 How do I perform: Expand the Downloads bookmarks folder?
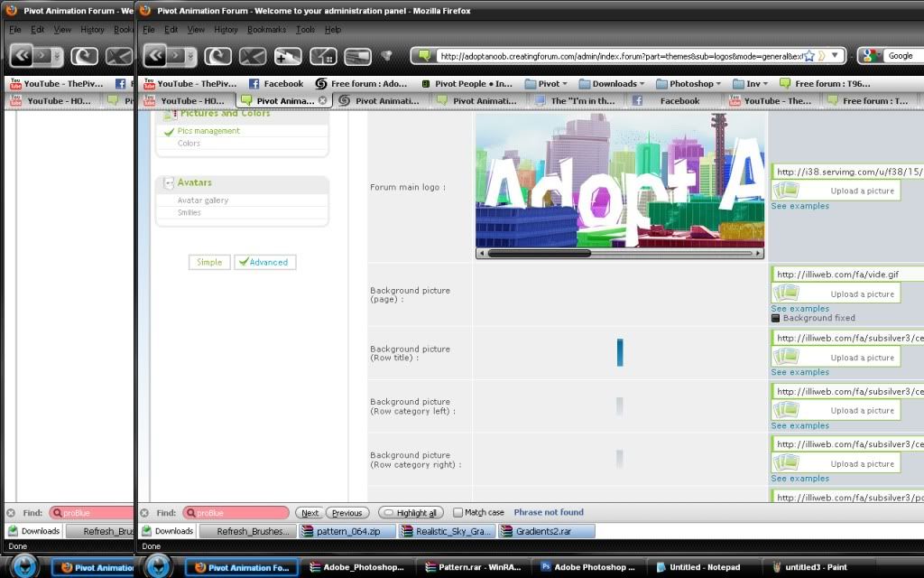(x=611, y=84)
